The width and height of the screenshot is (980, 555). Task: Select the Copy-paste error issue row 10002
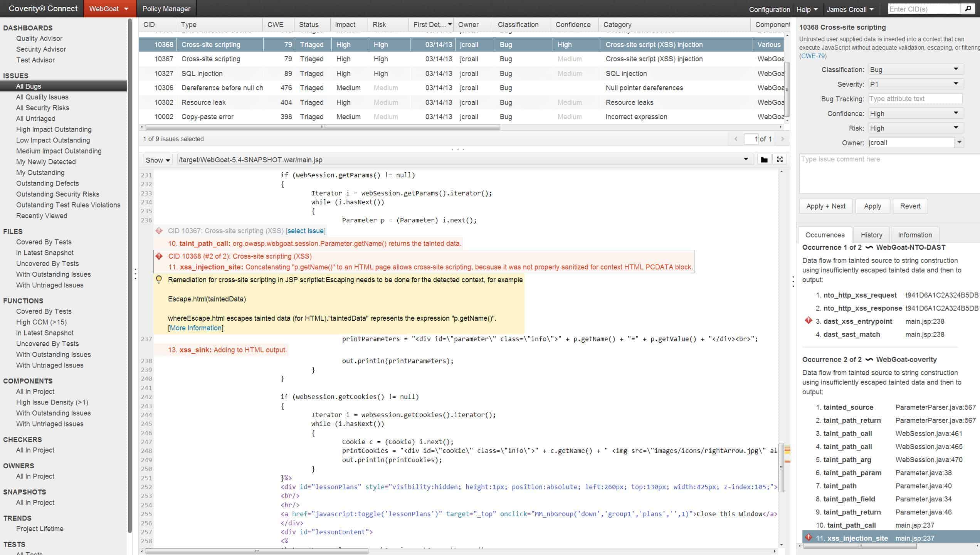point(461,116)
